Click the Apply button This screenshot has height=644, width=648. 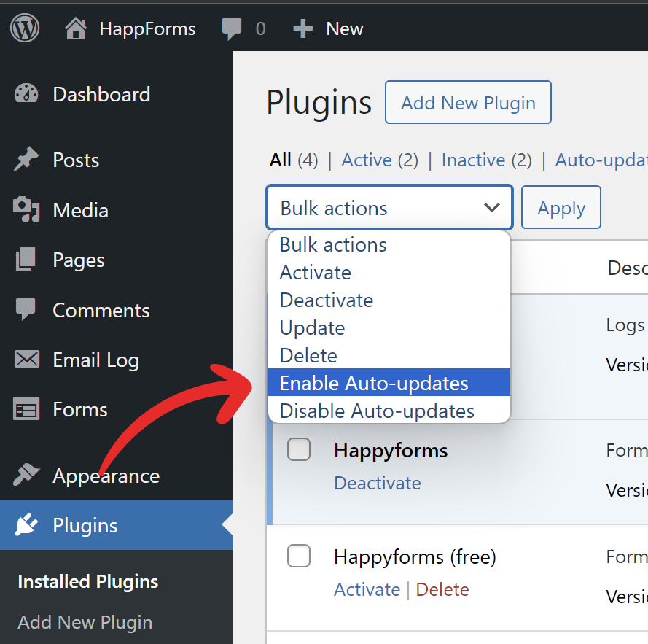[x=561, y=207]
